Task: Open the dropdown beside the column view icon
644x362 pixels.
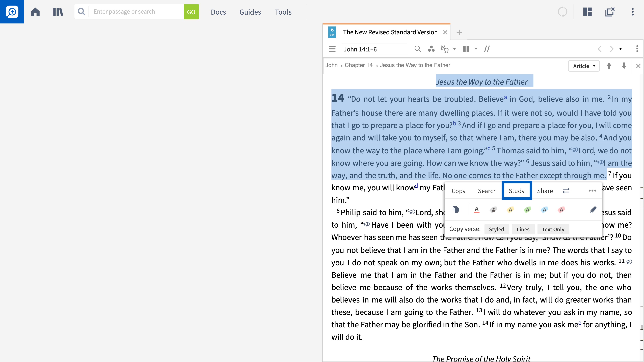Action: click(x=476, y=49)
